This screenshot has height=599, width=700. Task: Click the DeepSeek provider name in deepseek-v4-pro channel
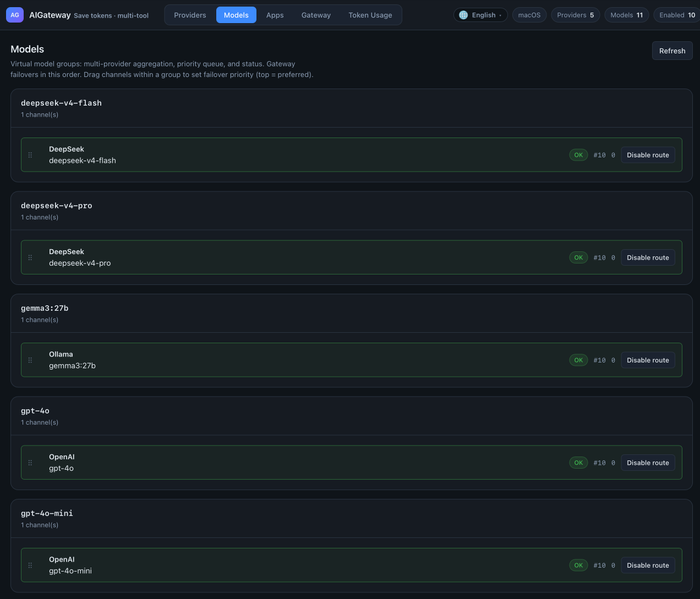tap(67, 251)
